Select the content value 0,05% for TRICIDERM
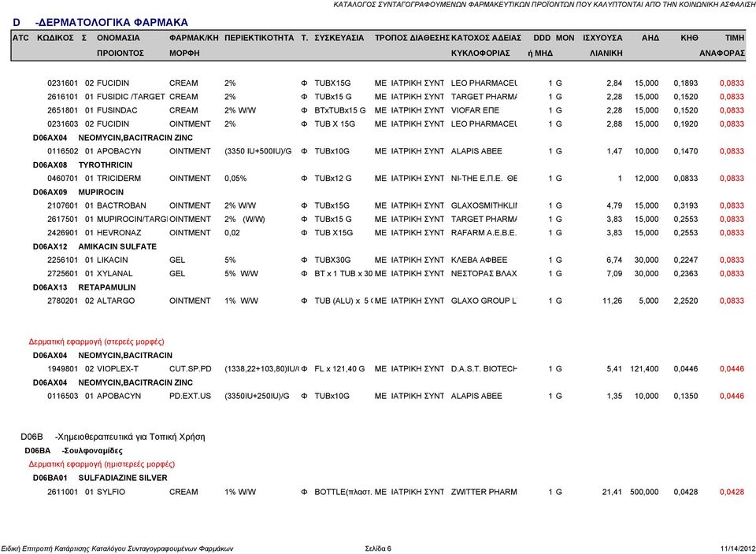 tap(235, 179)
